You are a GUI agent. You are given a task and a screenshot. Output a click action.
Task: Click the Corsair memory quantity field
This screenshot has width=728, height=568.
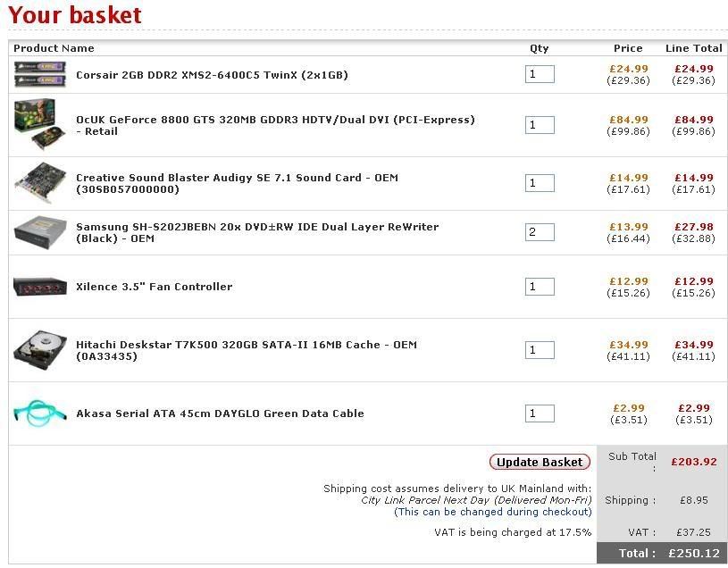[540, 74]
